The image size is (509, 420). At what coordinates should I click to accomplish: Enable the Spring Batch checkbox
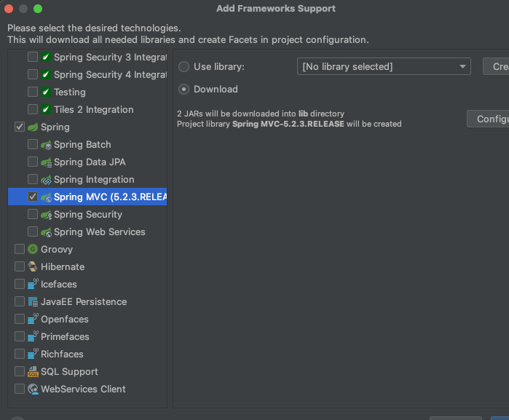click(x=33, y=144)
